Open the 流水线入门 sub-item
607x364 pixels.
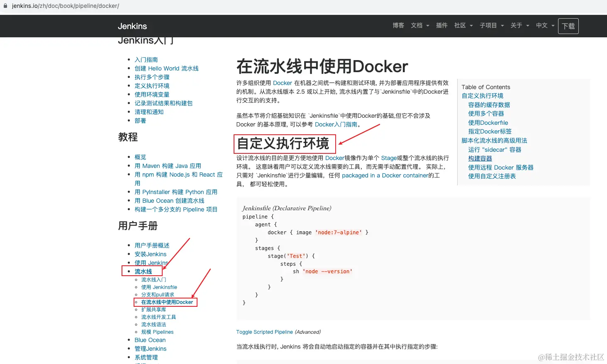[x=154, y=280]
